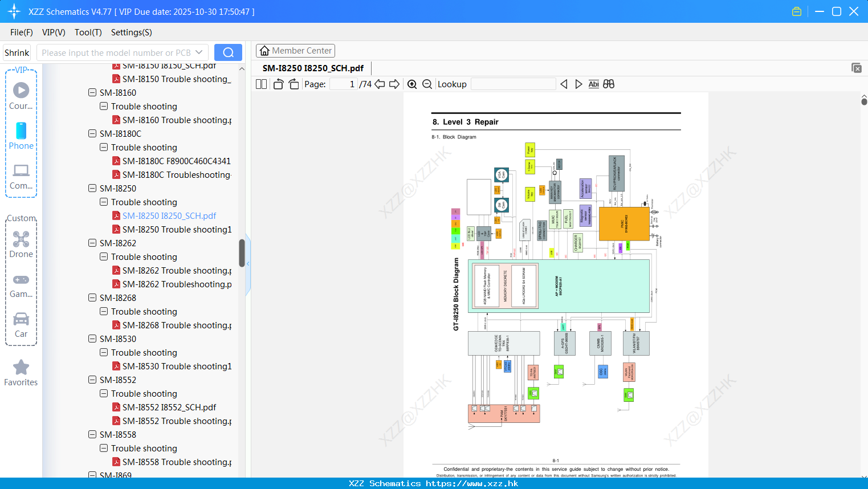Open SM-I8250 Trouble shooting1 file

177,229
